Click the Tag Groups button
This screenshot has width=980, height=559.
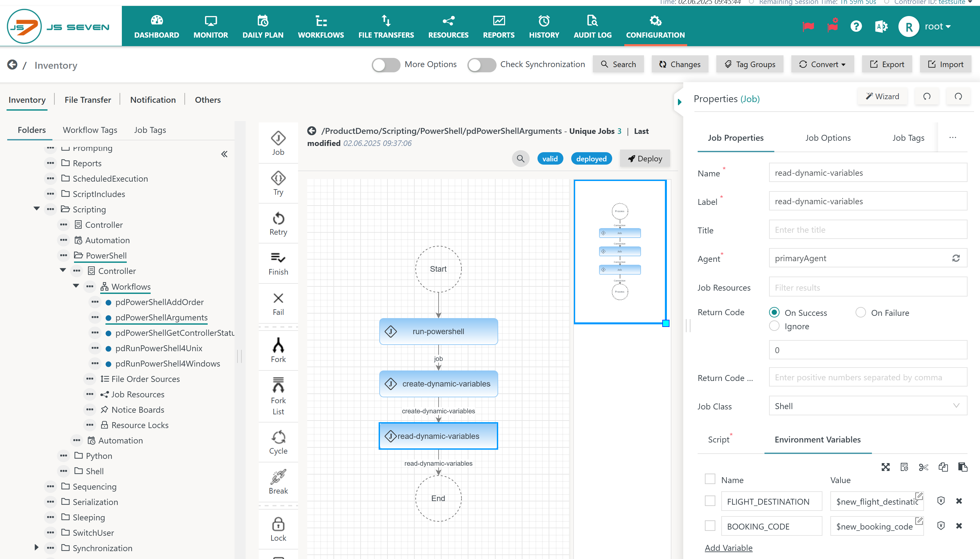(x=749, y=64)
